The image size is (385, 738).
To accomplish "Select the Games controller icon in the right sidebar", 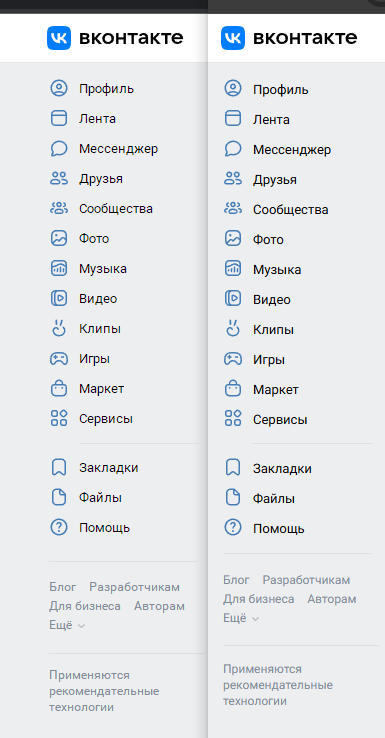I will [x=233, y=360].
